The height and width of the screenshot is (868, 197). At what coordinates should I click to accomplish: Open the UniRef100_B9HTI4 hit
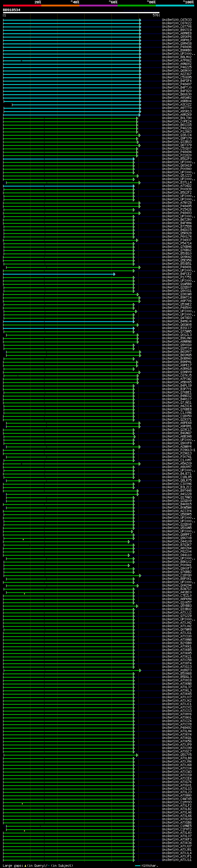pos(177,297)
